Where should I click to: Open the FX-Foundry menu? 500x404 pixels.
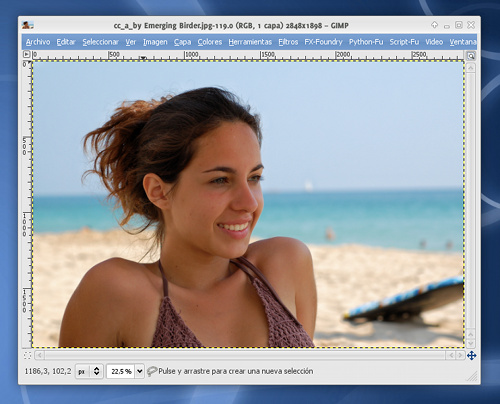(323, 42)
